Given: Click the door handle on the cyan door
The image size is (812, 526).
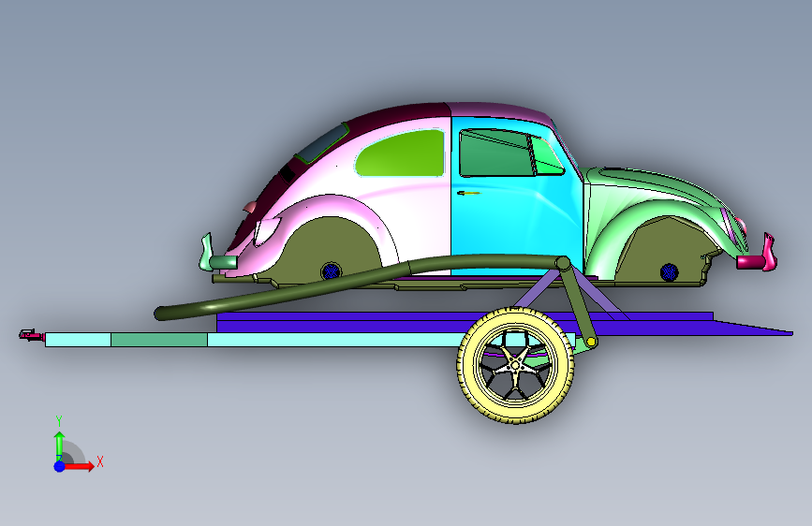Looking at the screenshot, I should pyautogui.click(x=468, y=193).
